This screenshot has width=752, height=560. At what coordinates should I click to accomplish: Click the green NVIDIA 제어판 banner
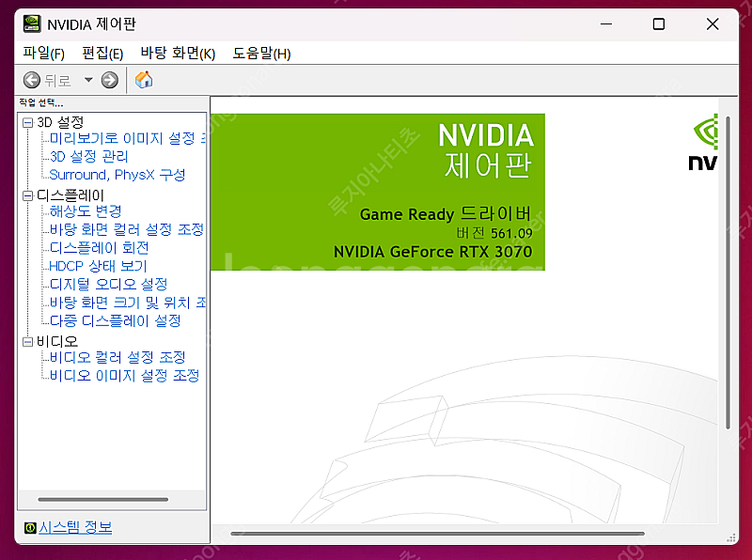[x=378, y=192]
